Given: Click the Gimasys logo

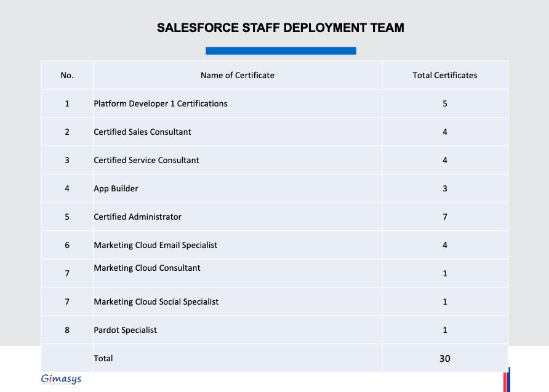Looking at the screenshot, I should coord(62,379).
